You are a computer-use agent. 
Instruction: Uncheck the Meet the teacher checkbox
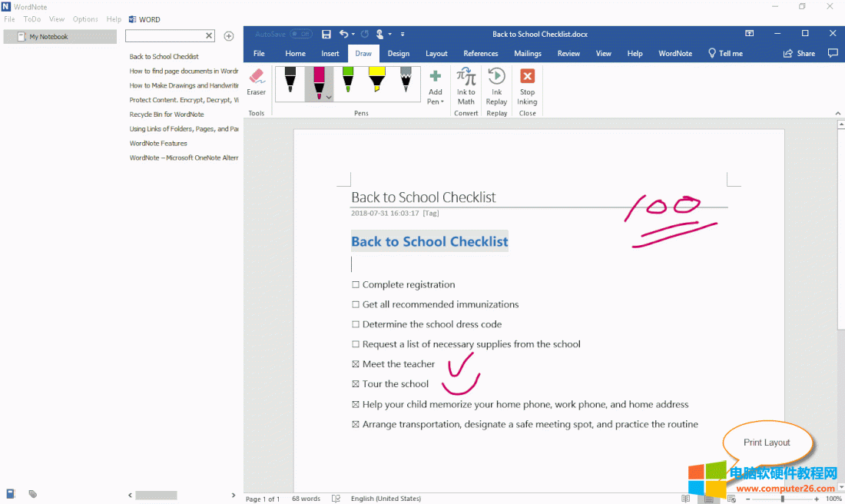pos(356,365)
